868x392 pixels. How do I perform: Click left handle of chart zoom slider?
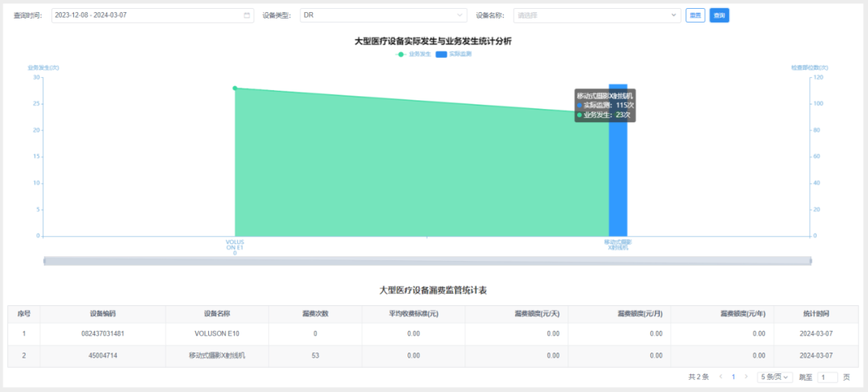tap(44, 261)
